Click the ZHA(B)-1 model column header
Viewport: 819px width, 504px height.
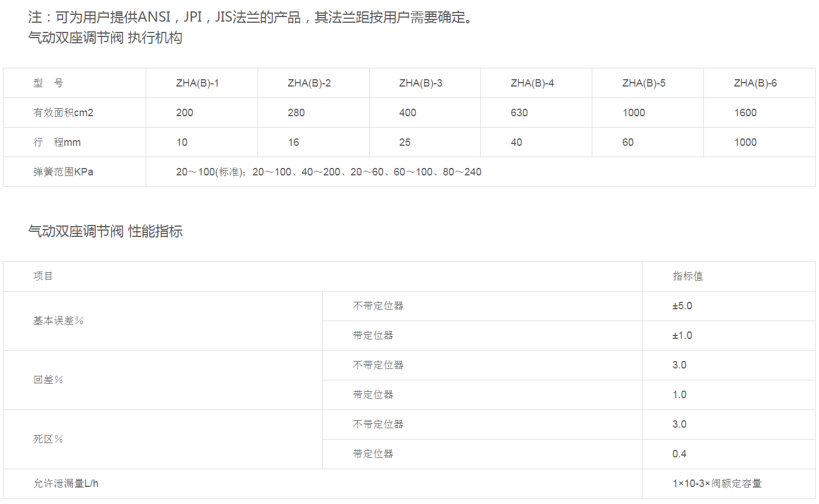tap(197, 83)
